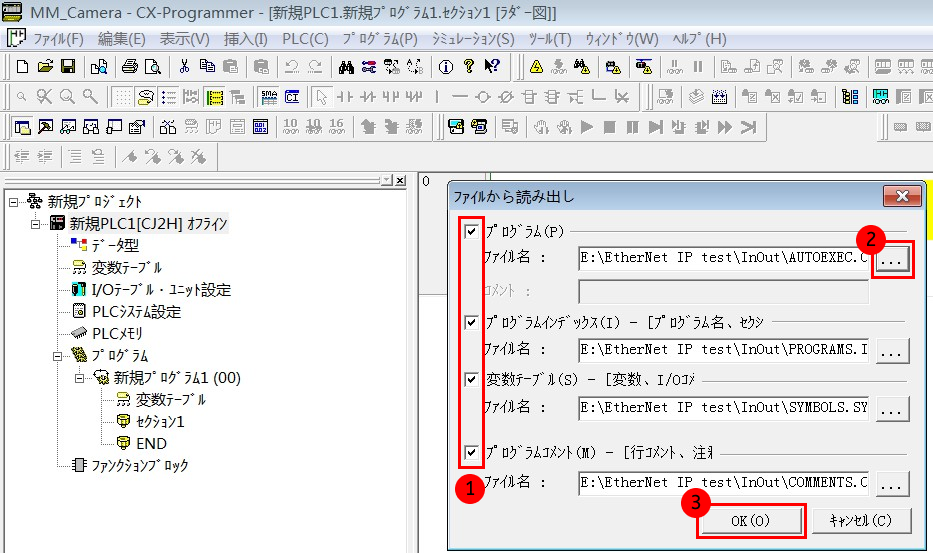Click the zoom in magnifier icon
This screenshot has height=553, width=933.
[67, 96]
